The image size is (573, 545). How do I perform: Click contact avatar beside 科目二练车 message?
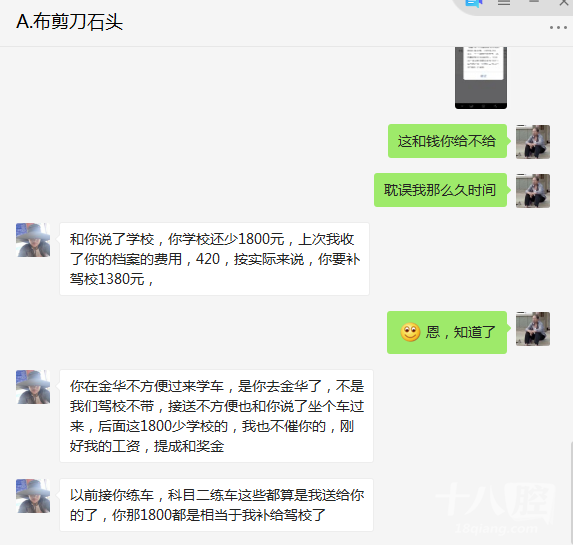[x=33, y=496]
